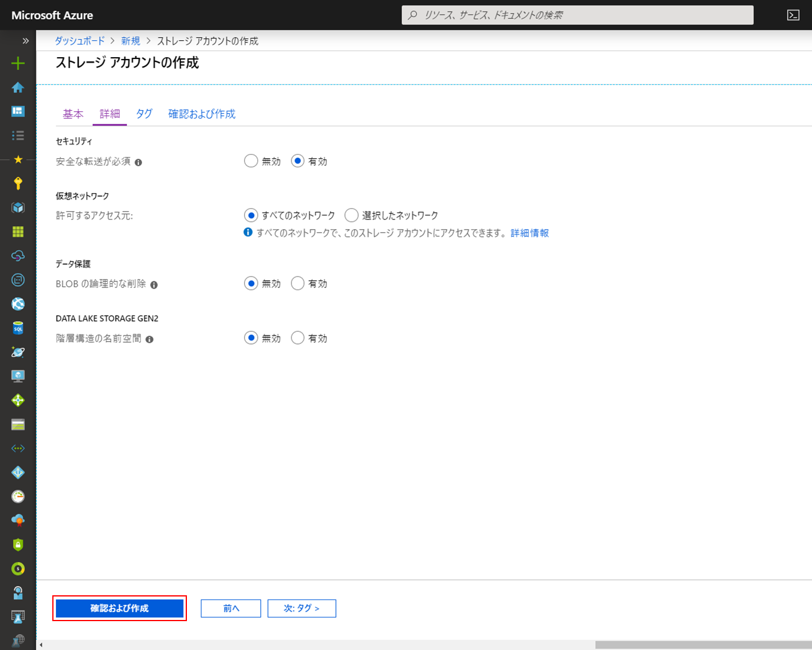Open Cost Management from the sidebar

[x=17, y=568]
